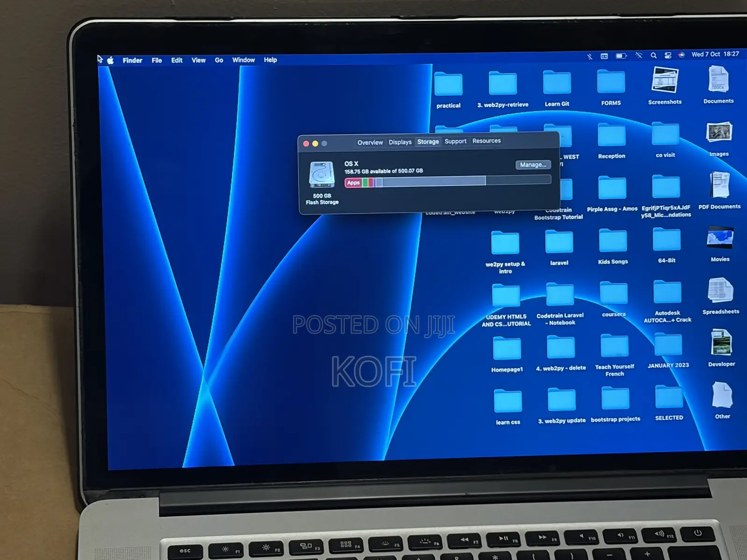Viewport: 747px width, 560px height.
Task: Click the Bluetooth status icon
Action: 590,56
